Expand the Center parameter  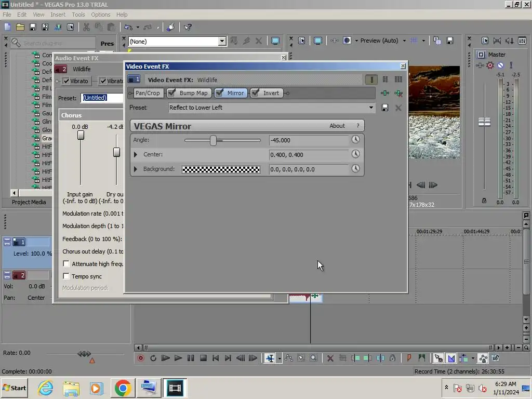(x=136, y=154)
